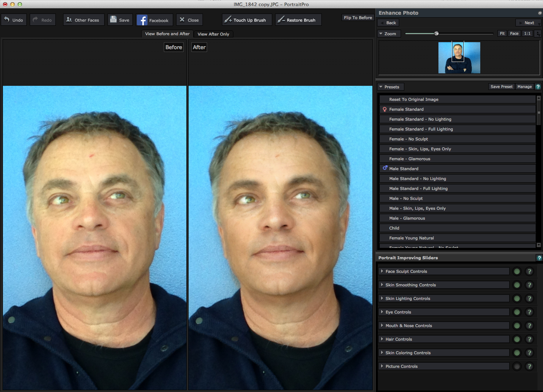Select Reset To Original Image preset

point(458,99)
